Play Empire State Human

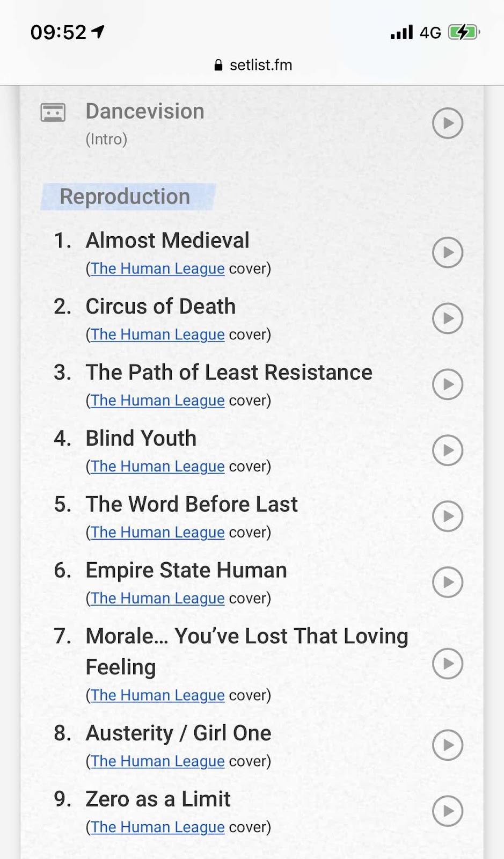click(448, 583)
